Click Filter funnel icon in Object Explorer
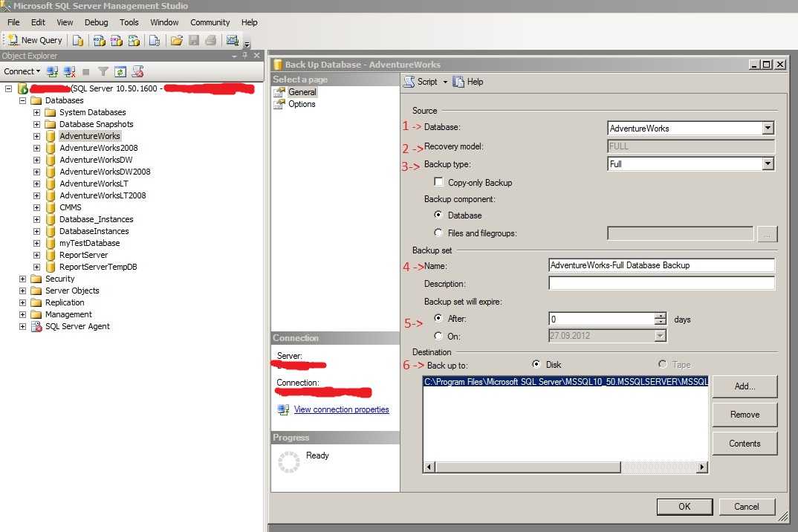Screen dimensions: 798x532 pyautogui.click(x=103, y=72)
